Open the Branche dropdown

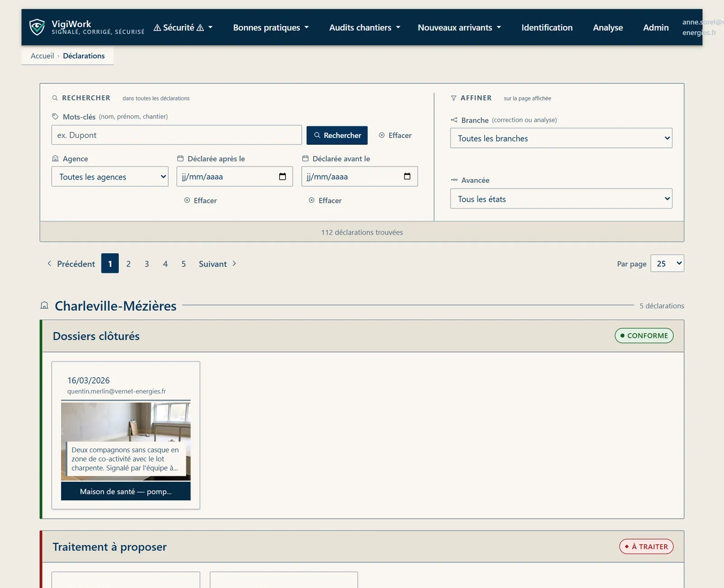(561, 138)
